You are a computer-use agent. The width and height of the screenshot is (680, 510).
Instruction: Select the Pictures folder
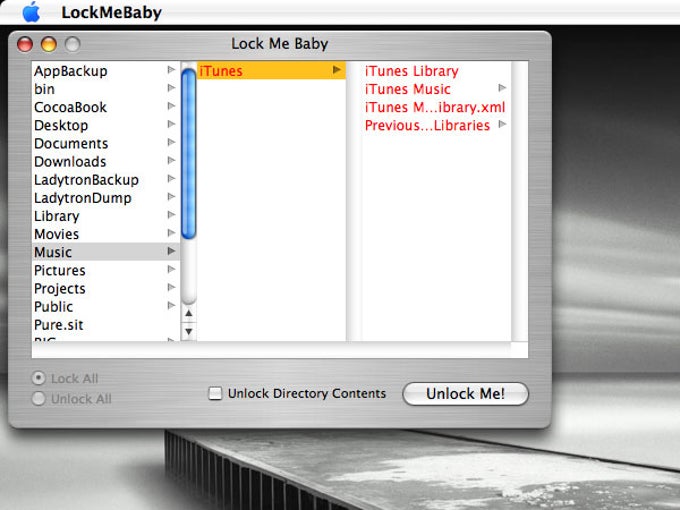click(106, 270)
